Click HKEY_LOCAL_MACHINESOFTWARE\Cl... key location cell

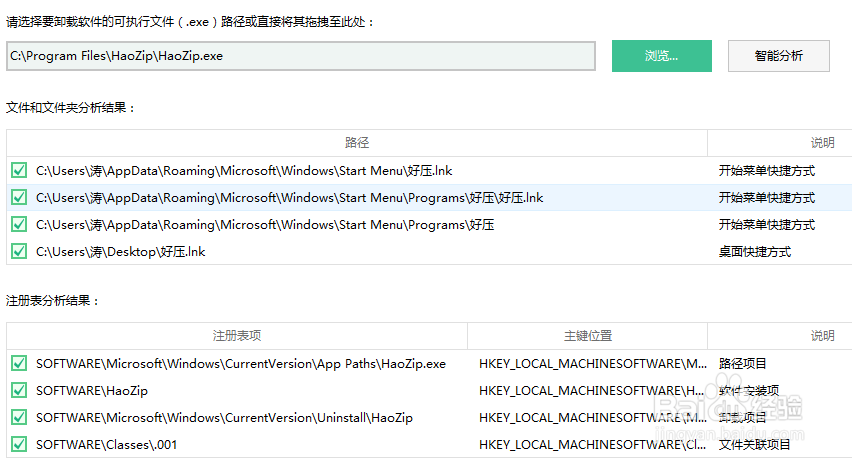[x=592, y=445]
